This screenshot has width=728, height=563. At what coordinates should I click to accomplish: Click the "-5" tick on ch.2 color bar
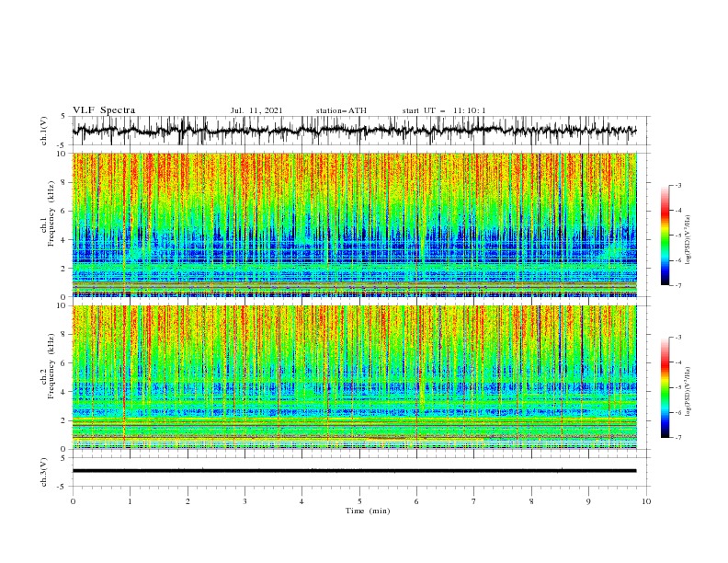click(x=677, y=387)
